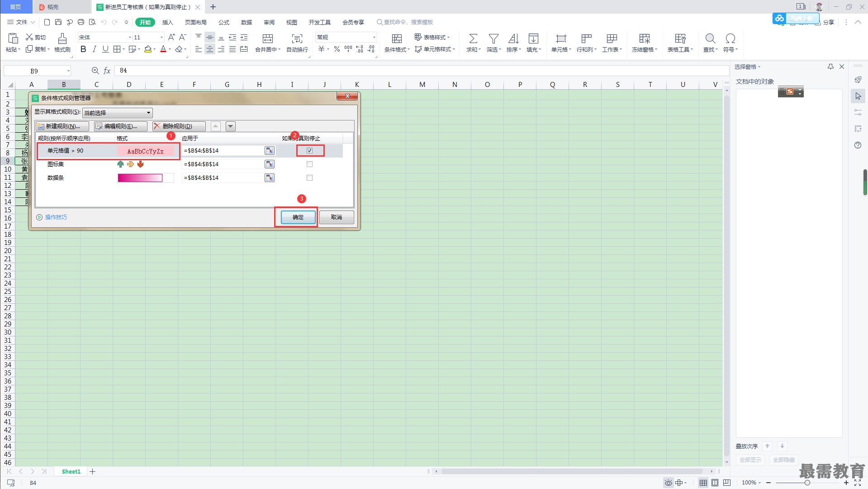Image resolution: width=868 pixels, height=489 pixels.
Task: Click the AaBbCcYyZz red format preview
Action: (146, 151)
